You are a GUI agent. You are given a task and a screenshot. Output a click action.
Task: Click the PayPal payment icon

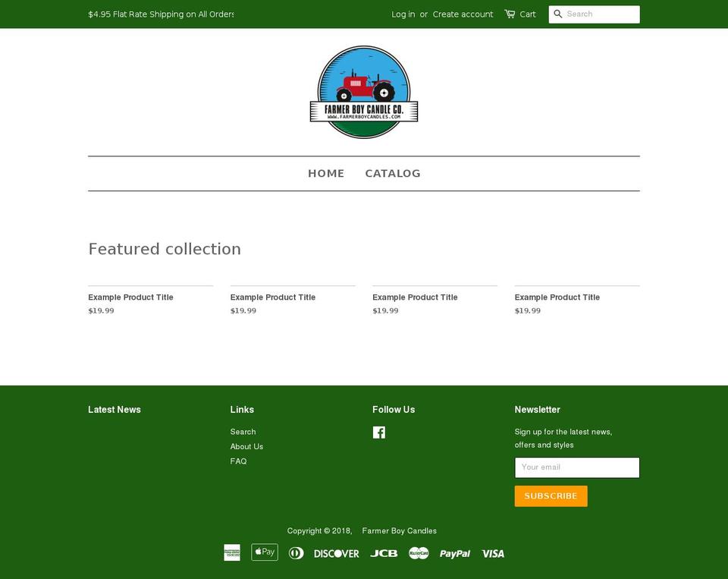(455, 553)
